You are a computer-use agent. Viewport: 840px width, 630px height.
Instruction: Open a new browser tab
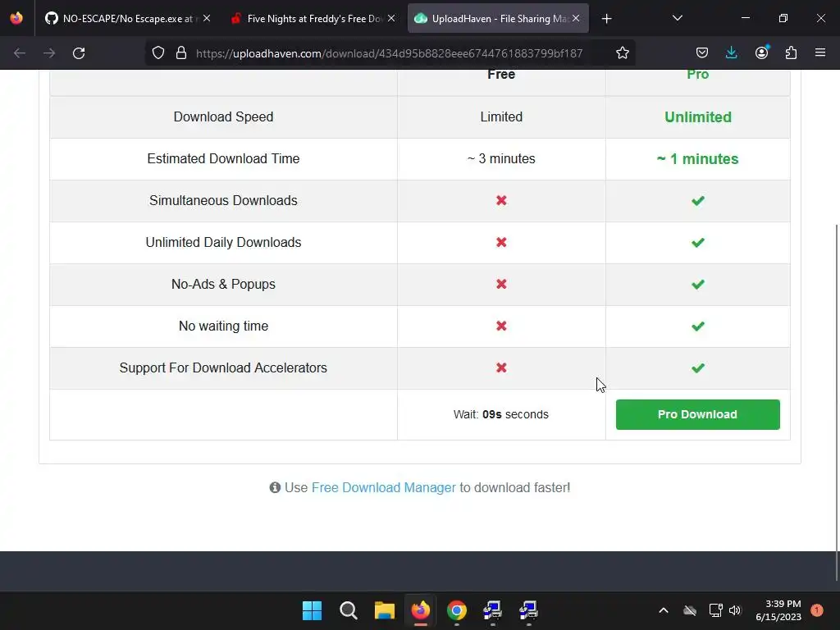(606, 19)
